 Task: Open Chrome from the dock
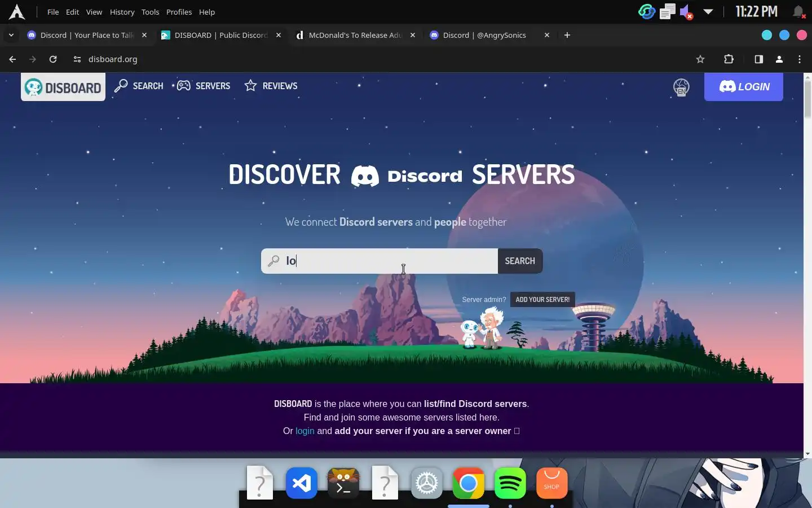[x=469, y=483]
